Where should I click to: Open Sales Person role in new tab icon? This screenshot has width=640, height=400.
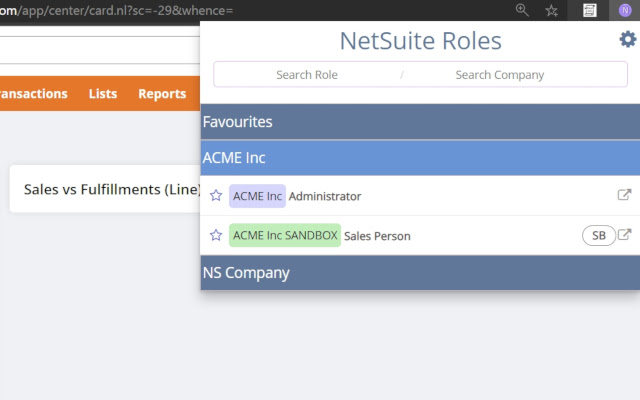[x=624, y=234]
